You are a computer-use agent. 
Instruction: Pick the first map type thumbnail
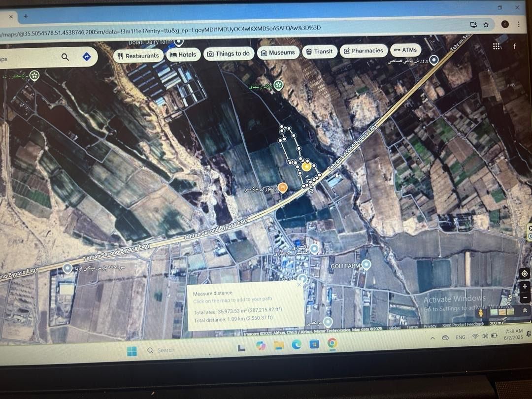coord(494,312)
